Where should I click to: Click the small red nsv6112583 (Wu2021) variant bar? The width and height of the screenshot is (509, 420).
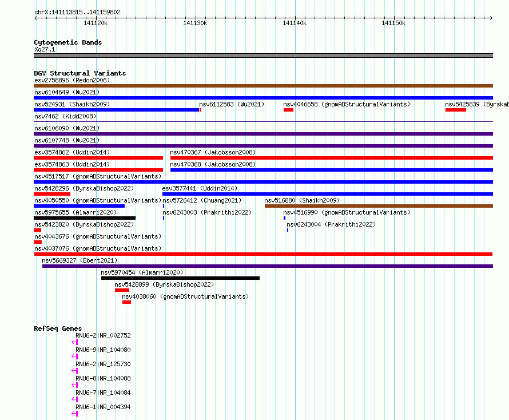tap(200, 110)
